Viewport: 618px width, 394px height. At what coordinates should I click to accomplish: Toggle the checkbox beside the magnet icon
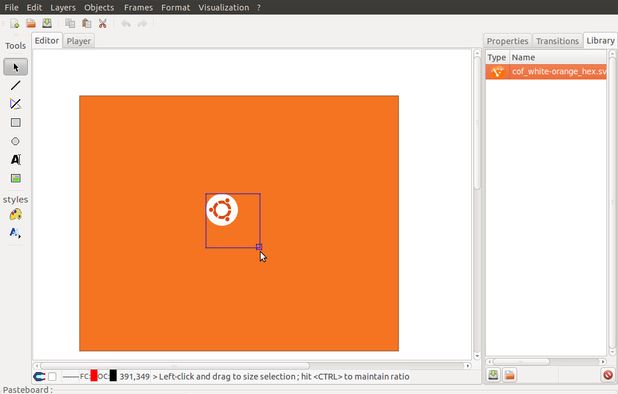coord(52,377)
